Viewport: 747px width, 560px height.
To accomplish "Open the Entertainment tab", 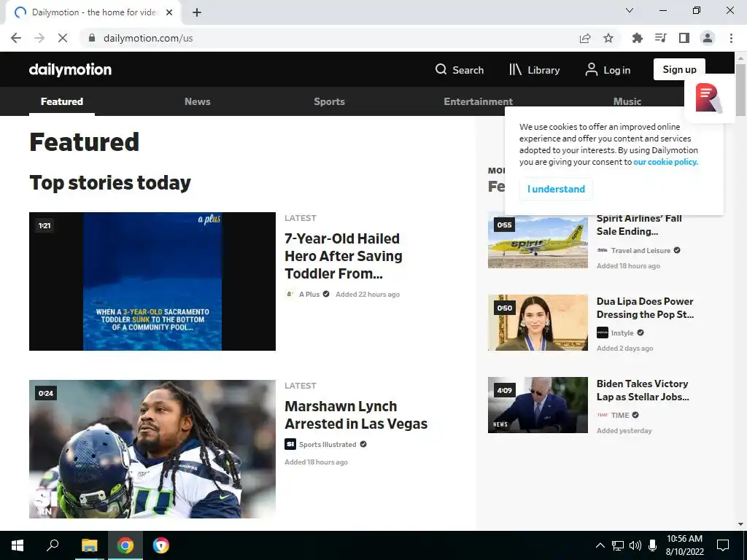I will (479, 101).
